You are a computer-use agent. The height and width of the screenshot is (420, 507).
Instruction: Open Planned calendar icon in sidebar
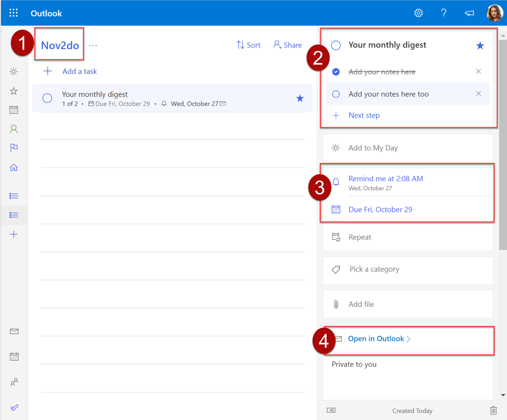14,110
